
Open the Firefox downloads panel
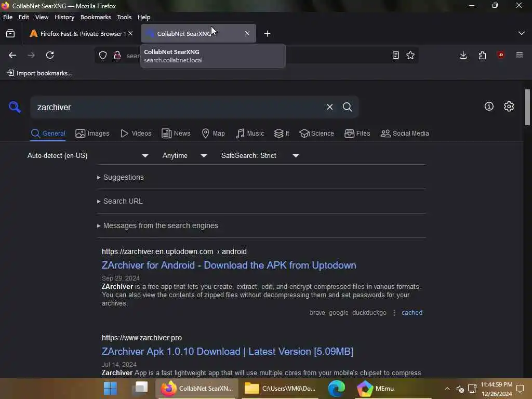point(463,55)
